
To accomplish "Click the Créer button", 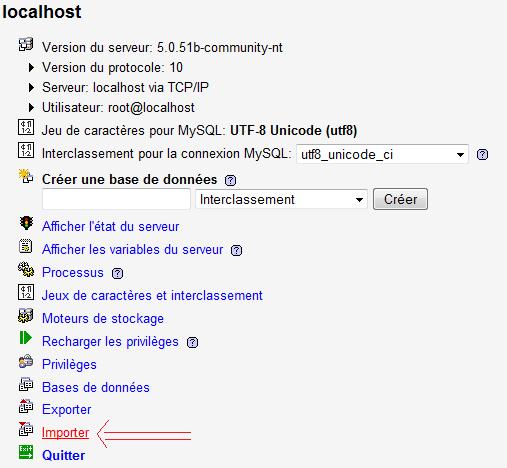I will (400, 199).
